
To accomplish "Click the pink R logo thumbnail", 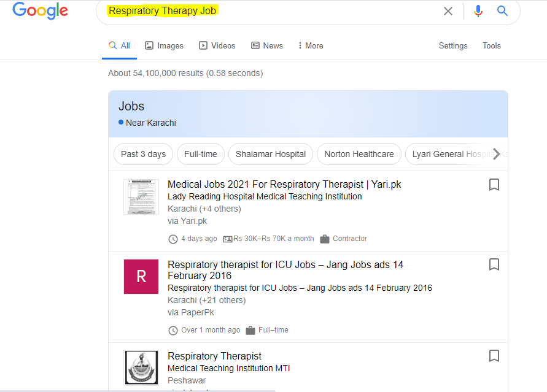I will 141,277.
